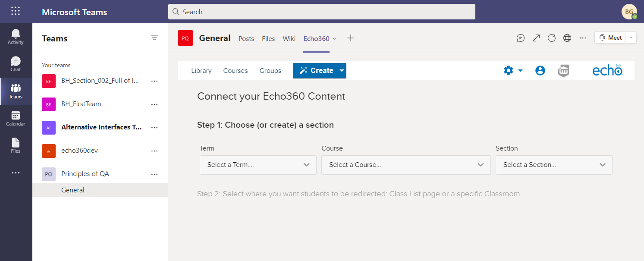Switch to the Posts tab
Viewport: 644px width, 261px height.
click(246, 38)
